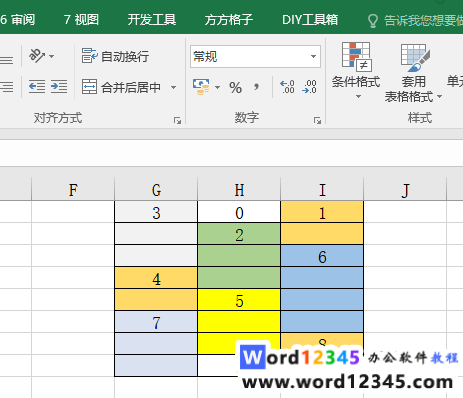Click the increase decimal places icon
Screen dimensions: 463x398
[x=287, y=87]
